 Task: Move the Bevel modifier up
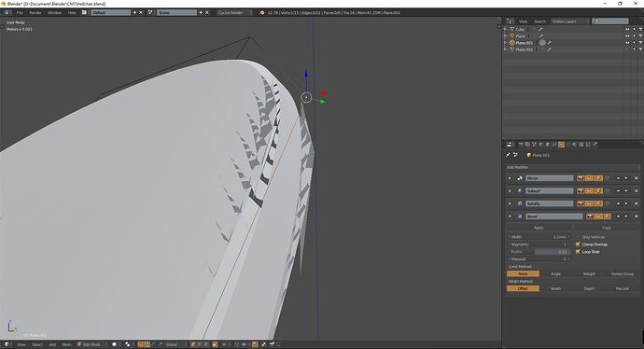[x=618, y=216]
